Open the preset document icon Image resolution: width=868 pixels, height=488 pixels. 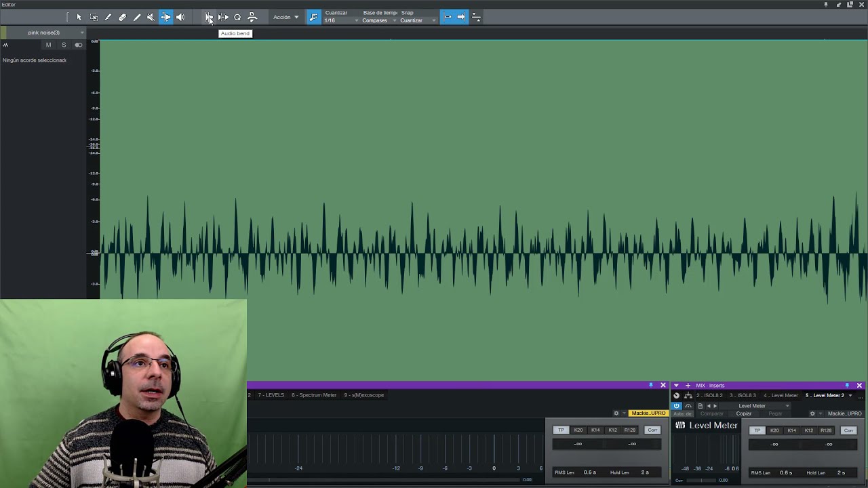[x=701, y=406]
